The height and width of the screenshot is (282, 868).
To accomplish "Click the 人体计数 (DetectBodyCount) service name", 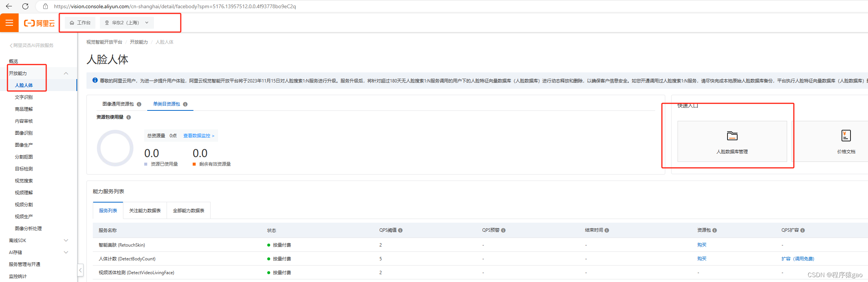I will [127, 259].
